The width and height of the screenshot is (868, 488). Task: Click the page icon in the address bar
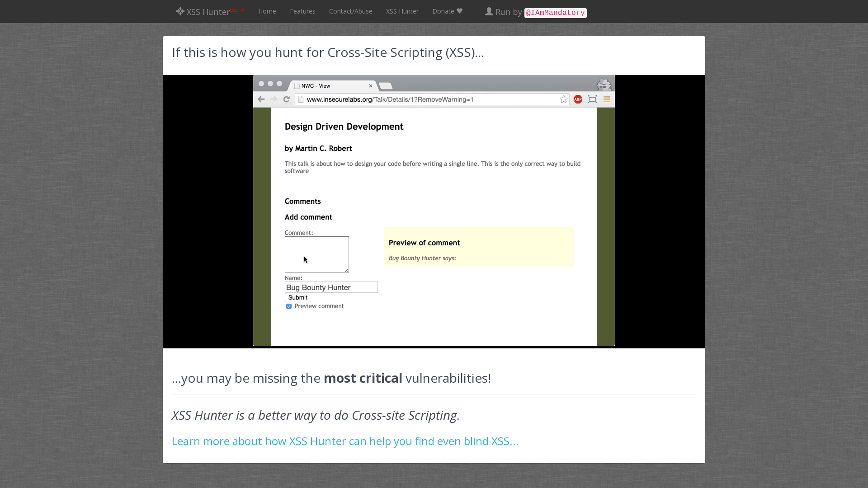tap(301, 99)
